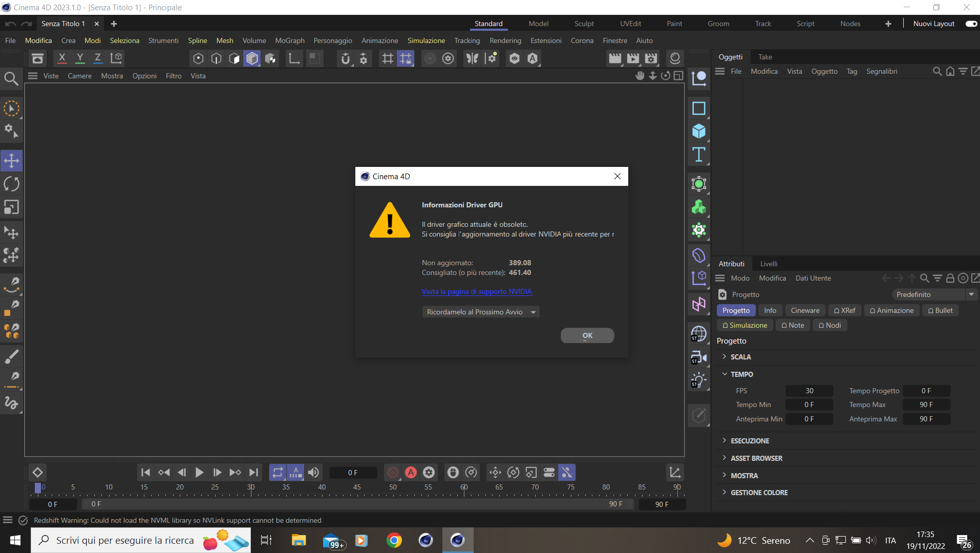
Task: Open timeline F-curve graph icon
Action: 675,473
